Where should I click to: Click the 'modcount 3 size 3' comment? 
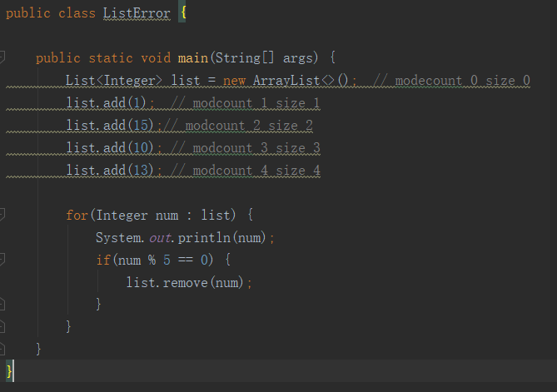pyautogui.click(x=245, y=147)
